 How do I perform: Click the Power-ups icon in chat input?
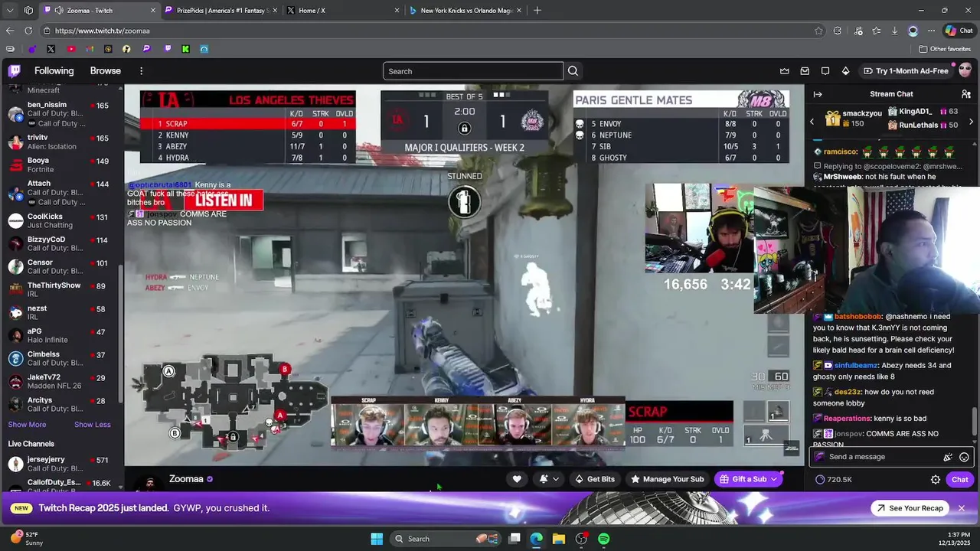[948, 457]
